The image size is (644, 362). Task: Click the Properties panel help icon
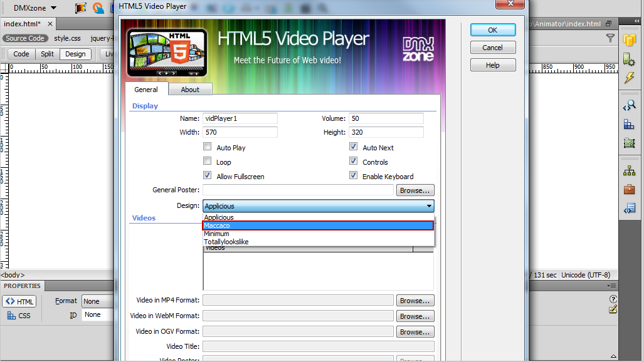point(613,299)
